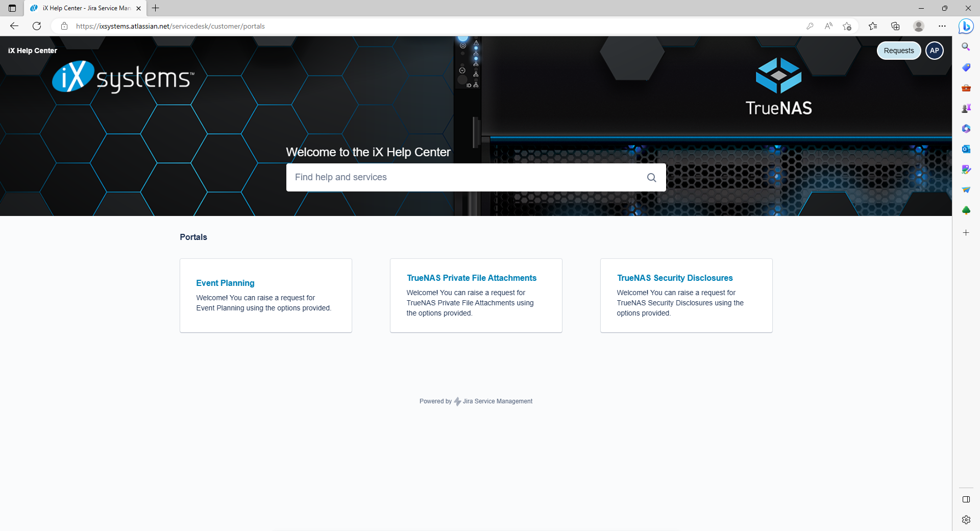Open TrueNAS Private File Attachments portal
Viewport: 980px width, 531px height.
coord(472,278)
